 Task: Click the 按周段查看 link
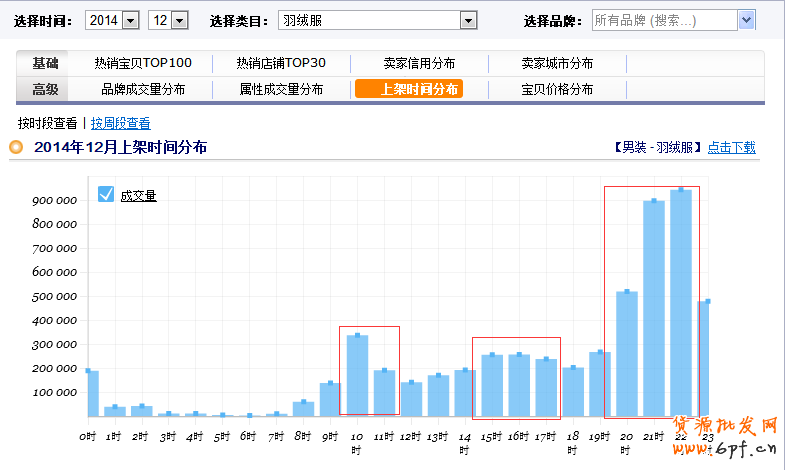coord(120,123)
